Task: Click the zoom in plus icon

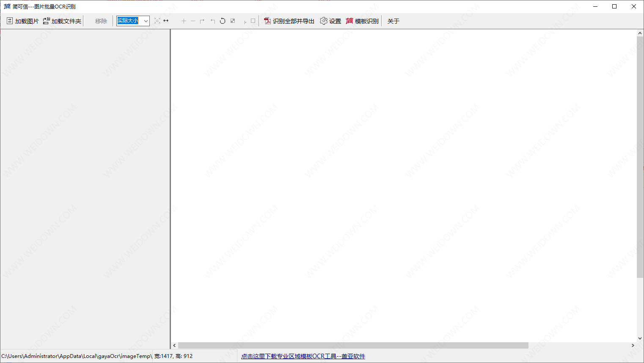Action: pos(184,21)
